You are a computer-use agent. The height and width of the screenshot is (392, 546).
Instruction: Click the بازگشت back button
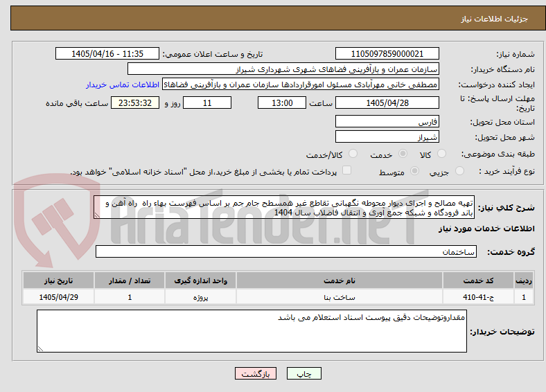[x=256, y=373]
